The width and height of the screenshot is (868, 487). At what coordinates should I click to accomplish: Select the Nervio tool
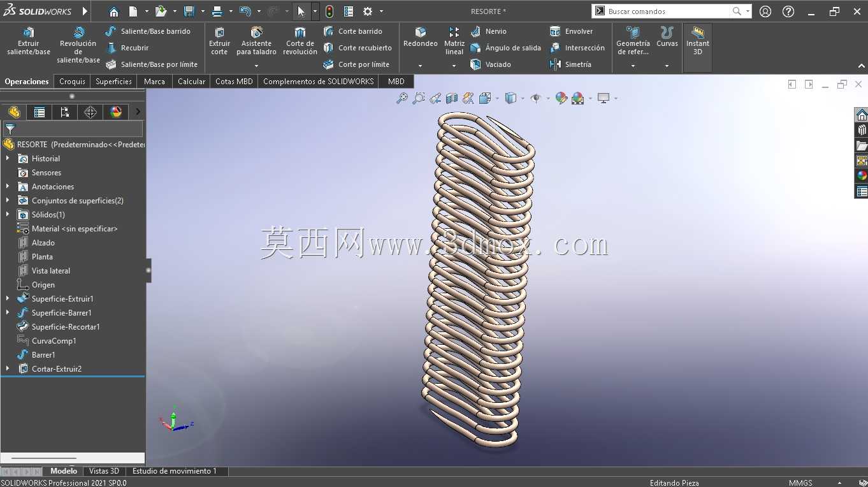(488, 31)
